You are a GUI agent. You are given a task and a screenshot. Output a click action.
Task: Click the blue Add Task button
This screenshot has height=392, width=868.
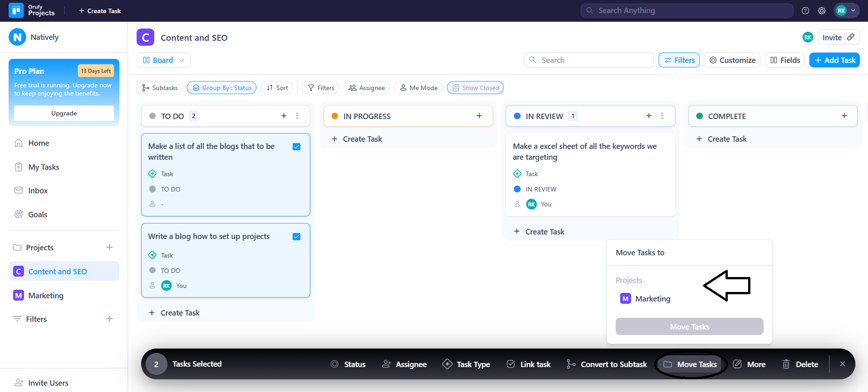pos(834,60)
